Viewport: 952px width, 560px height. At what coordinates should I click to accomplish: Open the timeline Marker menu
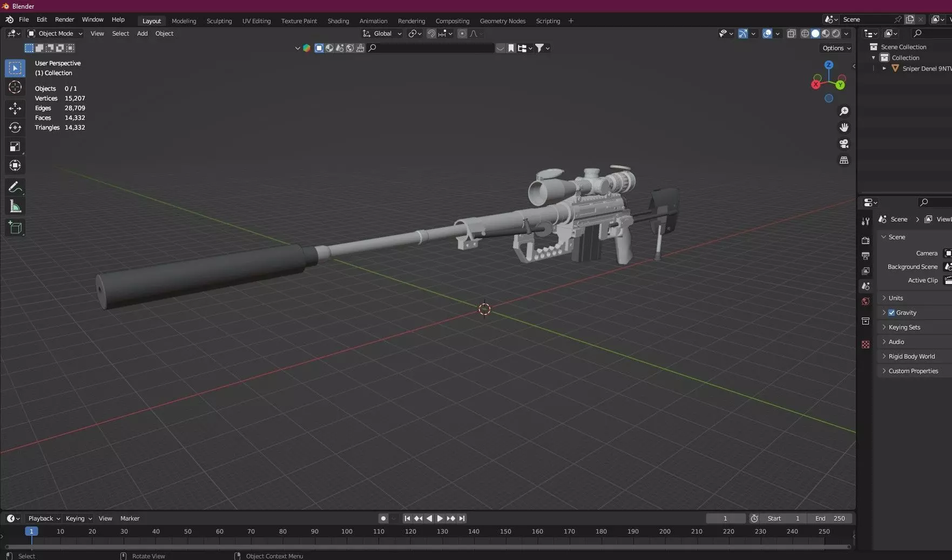pyautogui.click(x=130, y=518)
